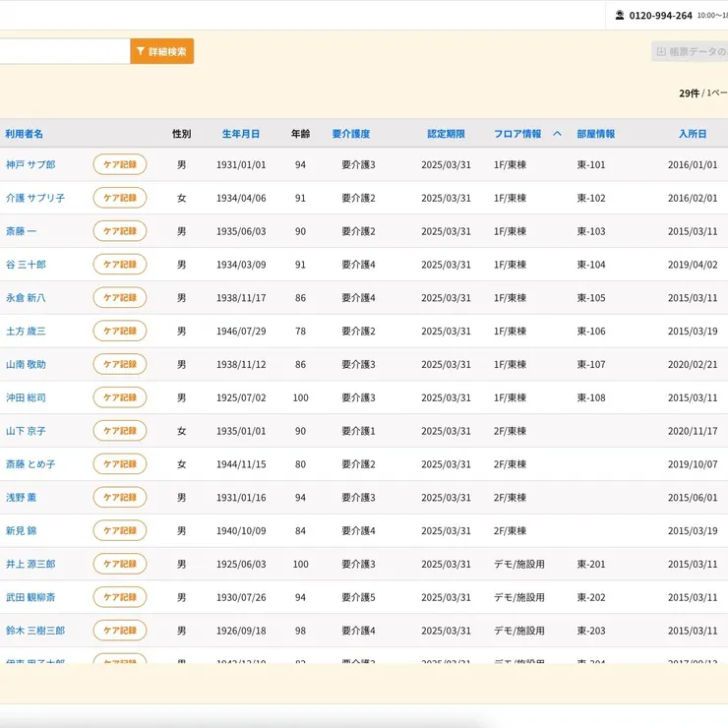Select admission date 2019/04/02
The width and height of the screenshot is (728, 728).
pos(693,265)
